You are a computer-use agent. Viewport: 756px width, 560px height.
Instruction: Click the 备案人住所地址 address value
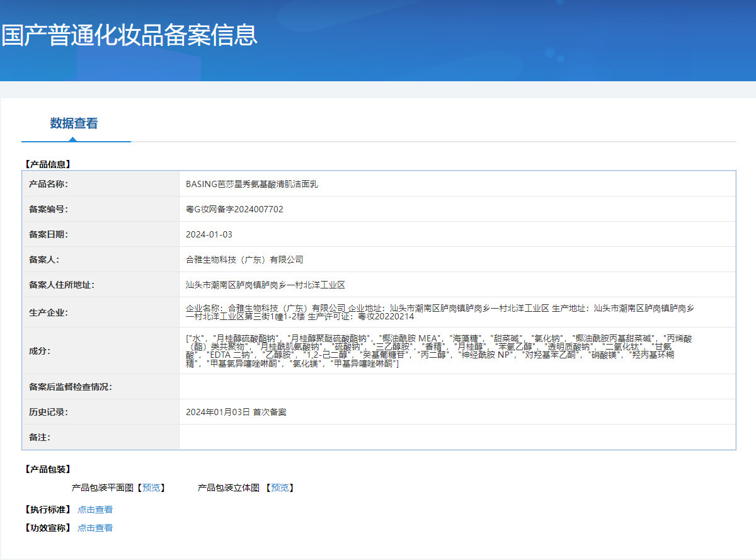pos(265,285)
